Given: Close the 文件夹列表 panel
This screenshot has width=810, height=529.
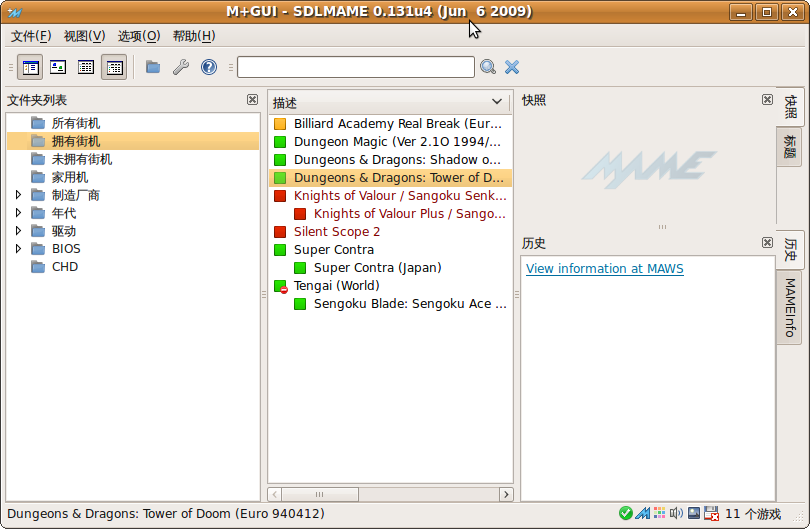Looking at the screenshot, I should click(x=252, y=100).
